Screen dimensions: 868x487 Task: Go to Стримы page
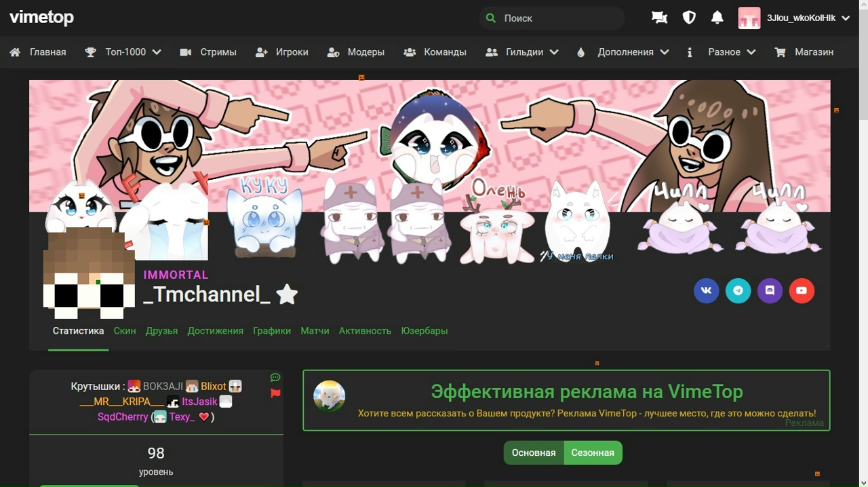pos(208,52)
